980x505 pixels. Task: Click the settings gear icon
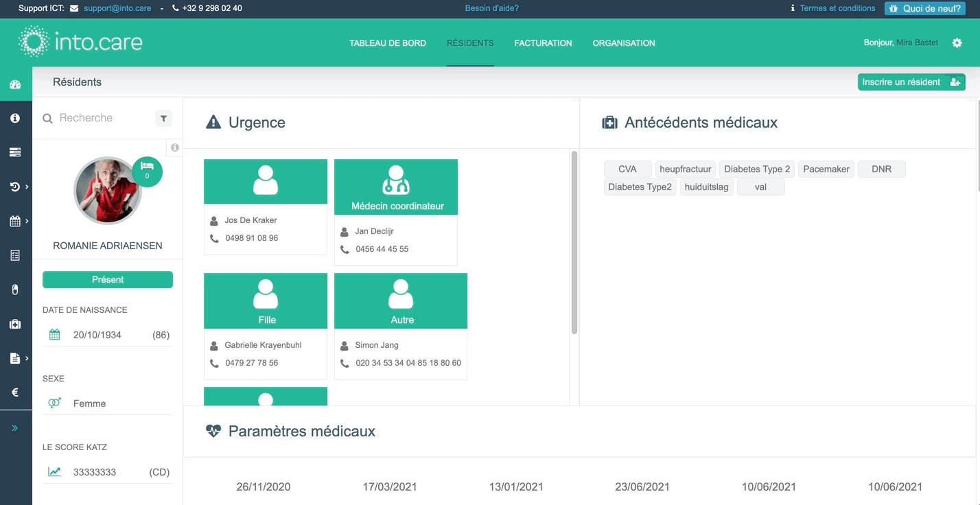[x=957, y=43]
